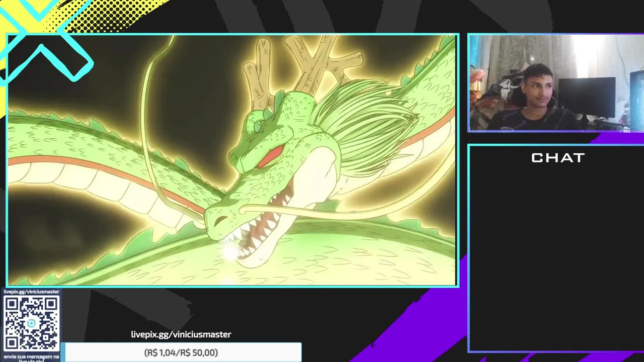644x362 pixels.
Task: Click the R$ 1,04/R$ 50,00 donation goal bar
Action: coord(181,352)
